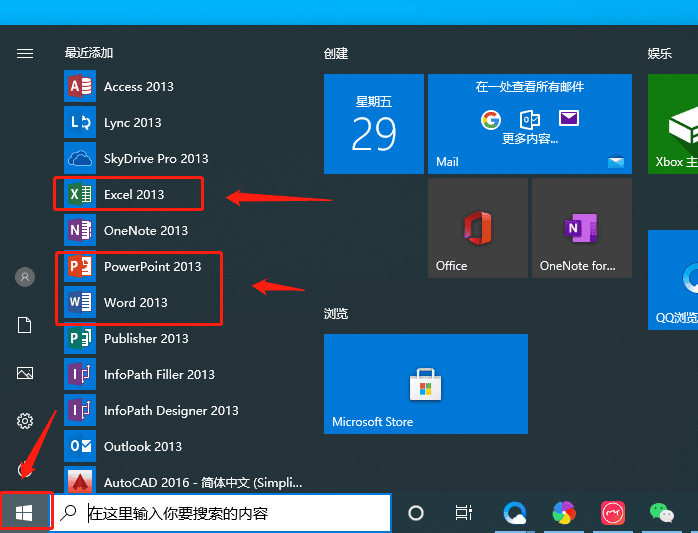Open Word 2013 icon
The height and width of the screenshot is (533, 698).
click(x=80, y=303)
